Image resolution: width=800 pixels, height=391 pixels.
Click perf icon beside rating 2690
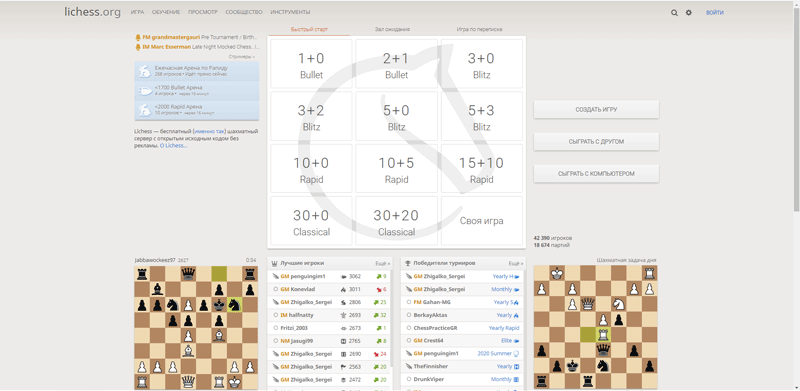343,354
